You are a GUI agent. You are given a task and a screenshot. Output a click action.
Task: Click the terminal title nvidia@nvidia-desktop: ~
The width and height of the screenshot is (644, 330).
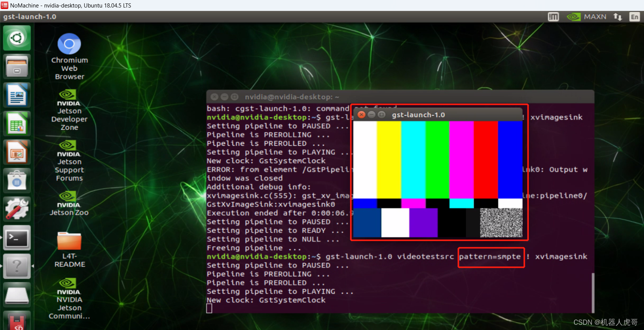pos(292,97)
